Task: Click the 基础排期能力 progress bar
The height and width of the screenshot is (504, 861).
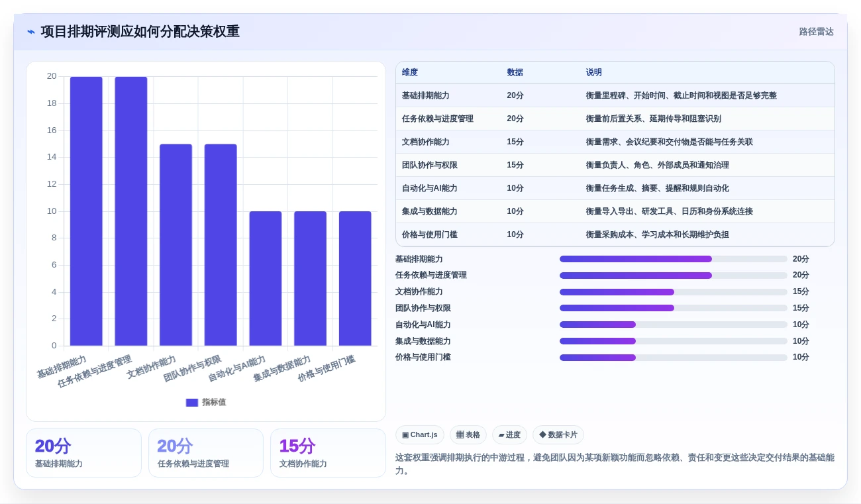Action: click(x=674, y=259)
